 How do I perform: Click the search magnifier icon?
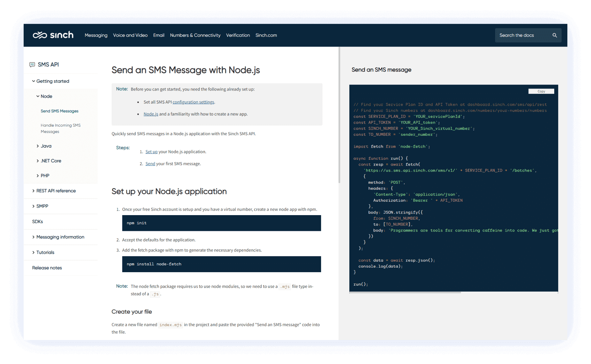pos(555,35)
